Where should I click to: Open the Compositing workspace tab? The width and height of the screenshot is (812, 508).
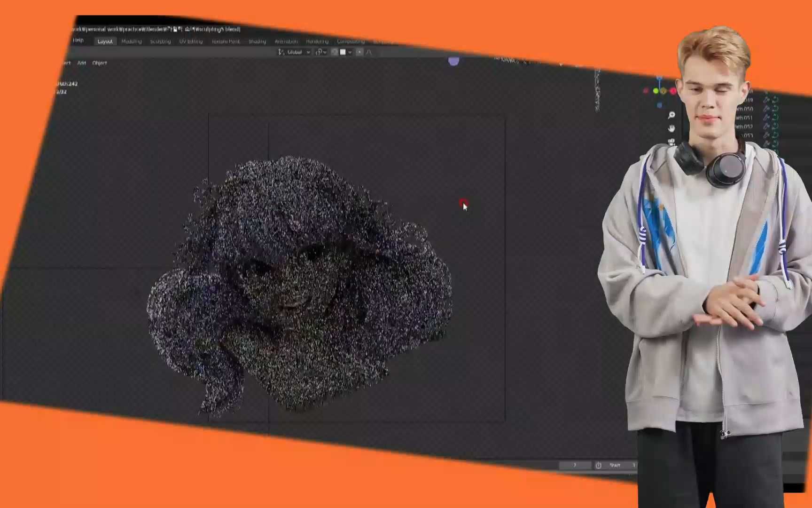click(x=351, y=41)
